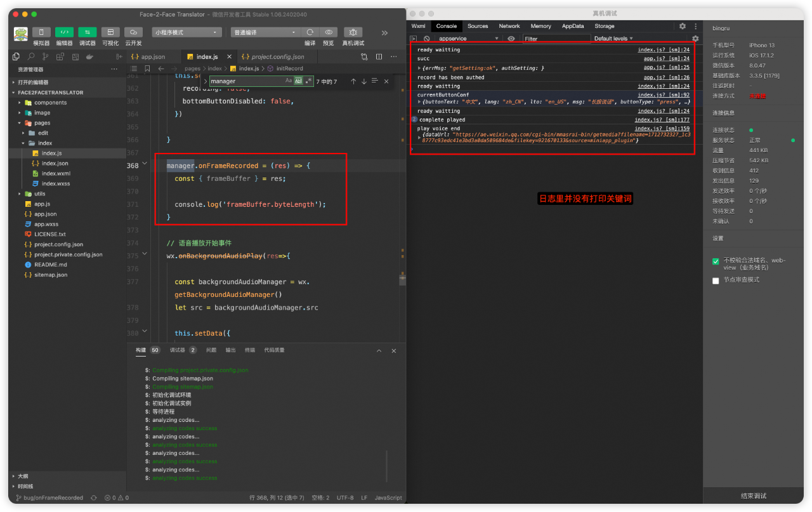Uncheck the 不校验合法域名 checkbox
The width and height of the screenshot is (812, 512).
coord(716,261)
